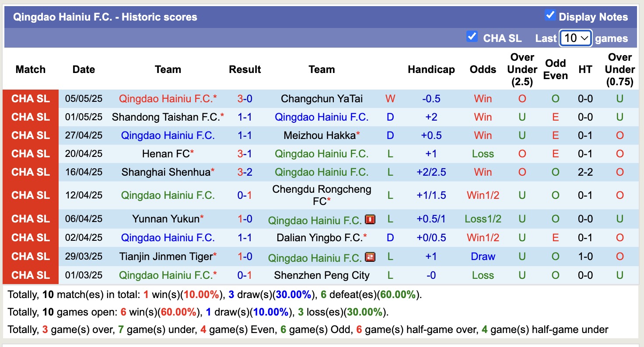This screenshot has height=347, width=644.
Task: Disable the CHA SL filter checkbox
Action: tap(472, 37)
